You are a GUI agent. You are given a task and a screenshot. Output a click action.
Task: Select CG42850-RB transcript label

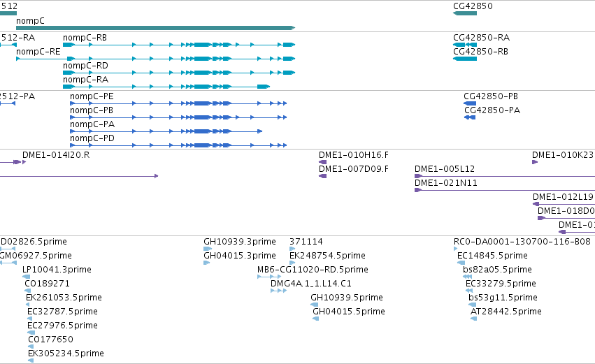[x=480, y=52]
